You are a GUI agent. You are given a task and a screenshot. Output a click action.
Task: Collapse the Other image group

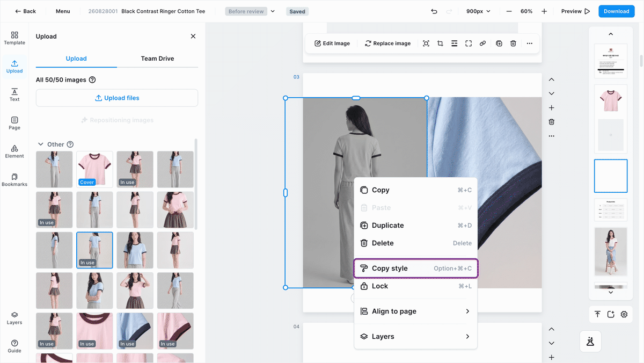click(x=40, y=144)
